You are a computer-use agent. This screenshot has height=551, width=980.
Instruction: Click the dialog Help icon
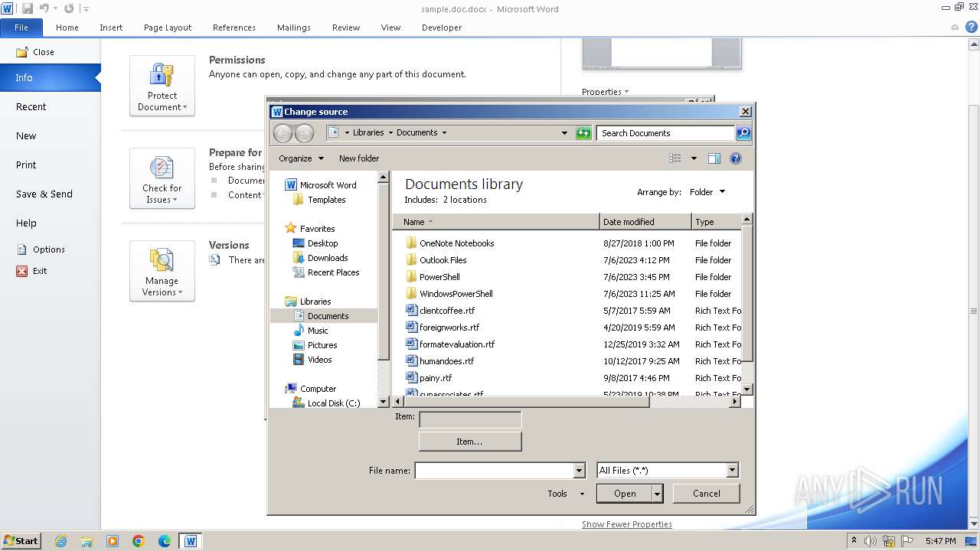point(736,158)
